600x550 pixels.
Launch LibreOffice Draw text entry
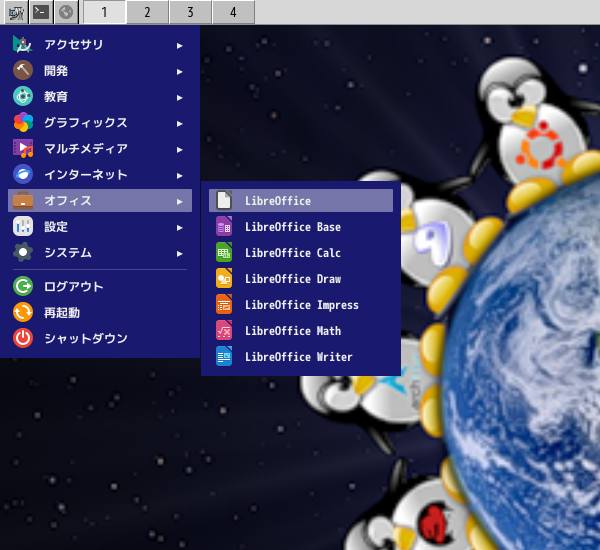293,279
